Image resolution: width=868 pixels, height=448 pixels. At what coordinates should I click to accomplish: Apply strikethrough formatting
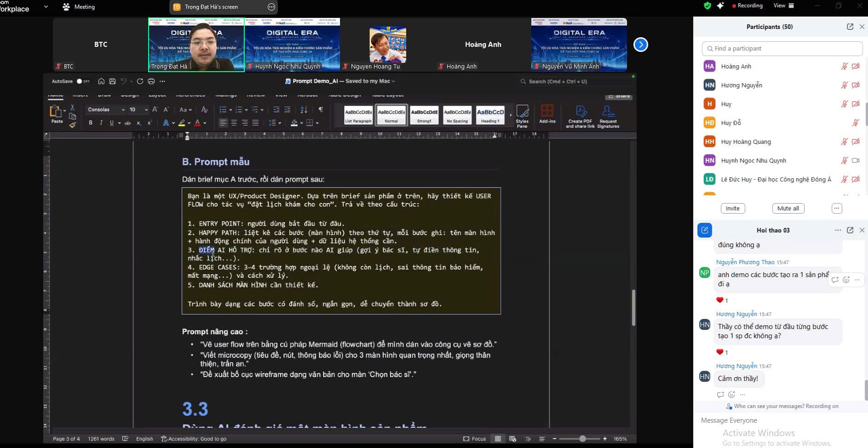[127, 123]
